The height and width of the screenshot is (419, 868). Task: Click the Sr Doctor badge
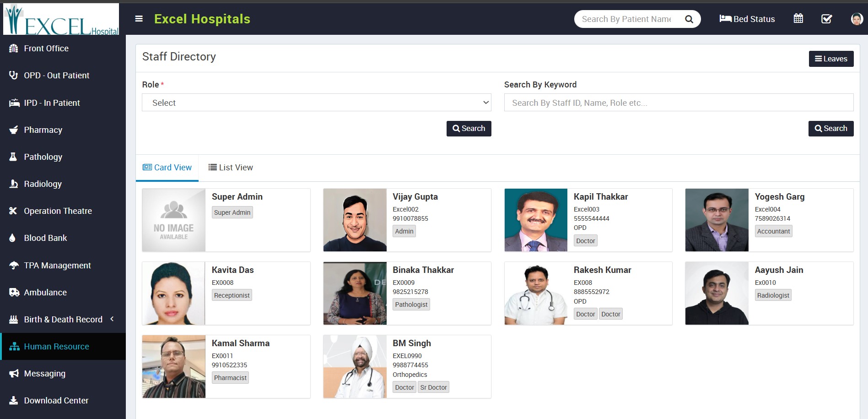tap(434, 387)
